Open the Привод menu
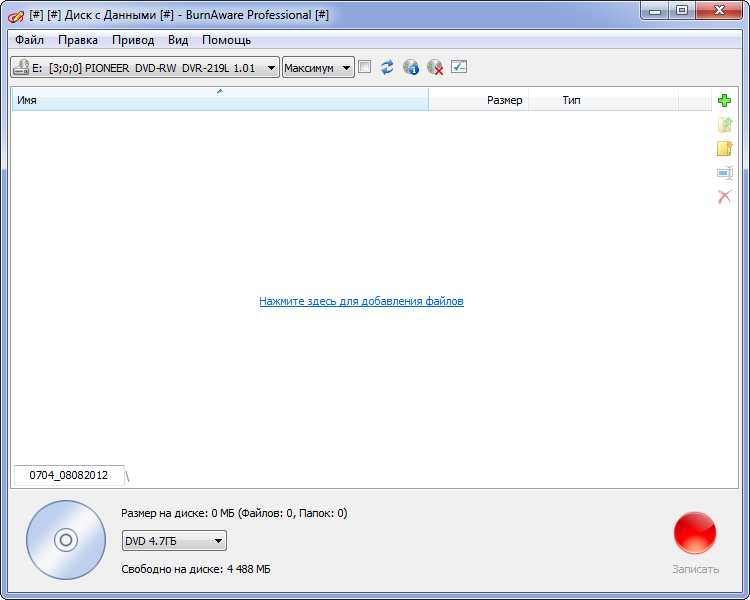The width and height of the screenshot is (750, 600). point(133,40)
